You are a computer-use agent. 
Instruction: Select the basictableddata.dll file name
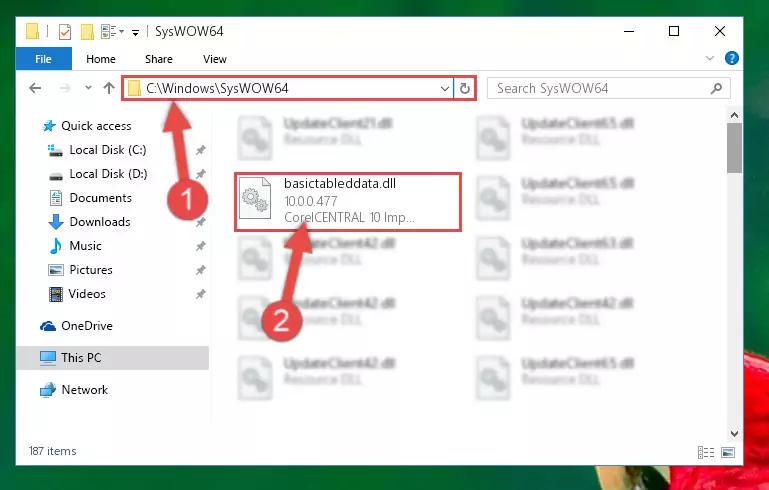tap(340, 183)
